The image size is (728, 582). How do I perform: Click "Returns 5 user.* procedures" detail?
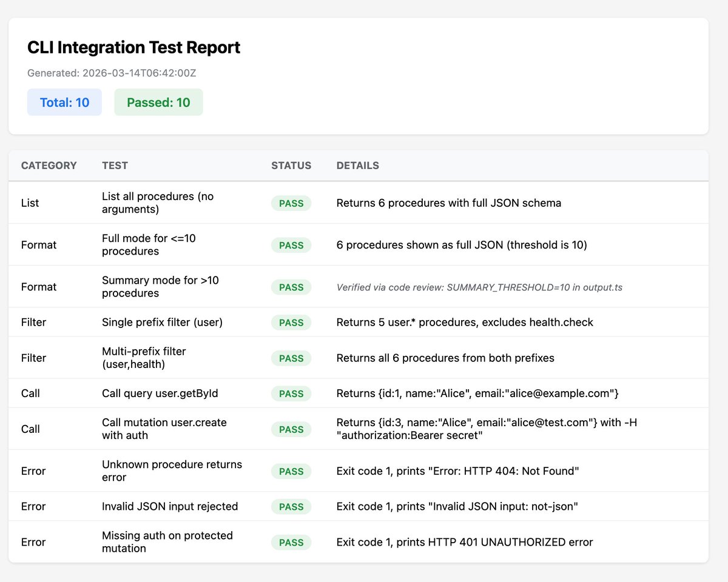(465, 323)
